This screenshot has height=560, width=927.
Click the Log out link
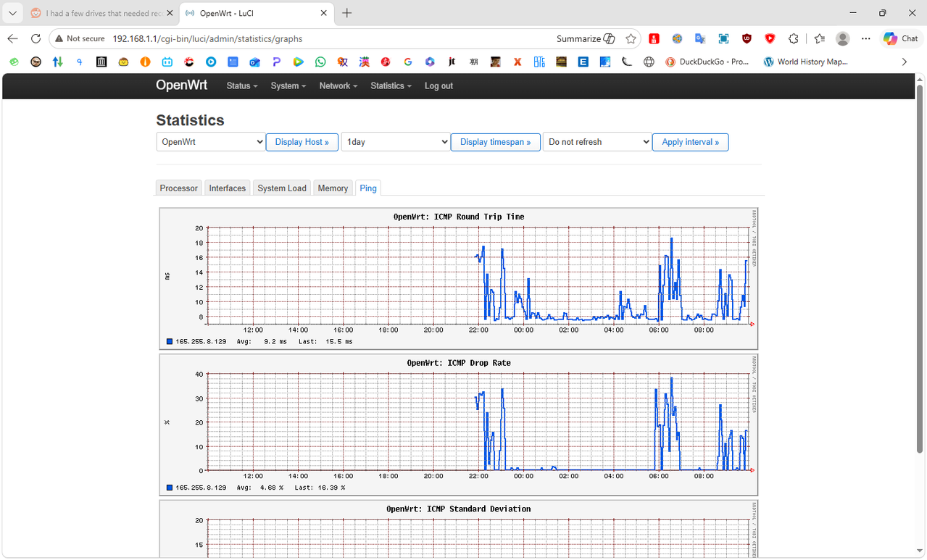click(x=438, y=85)
